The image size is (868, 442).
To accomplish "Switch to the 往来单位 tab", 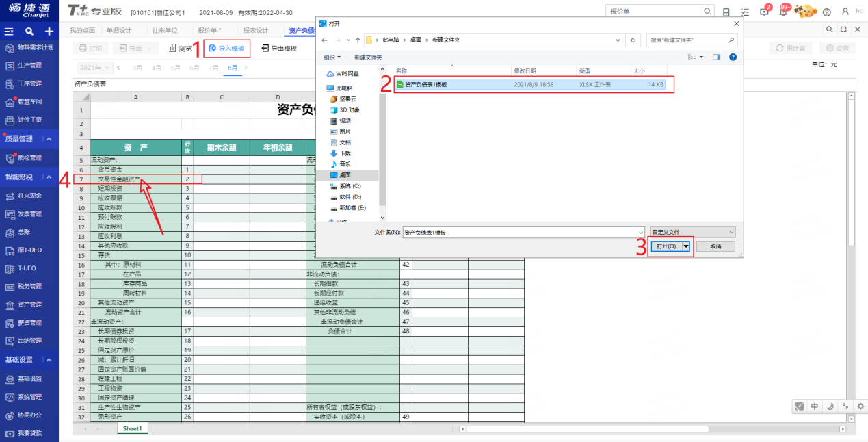I will (x=165, y=30).
